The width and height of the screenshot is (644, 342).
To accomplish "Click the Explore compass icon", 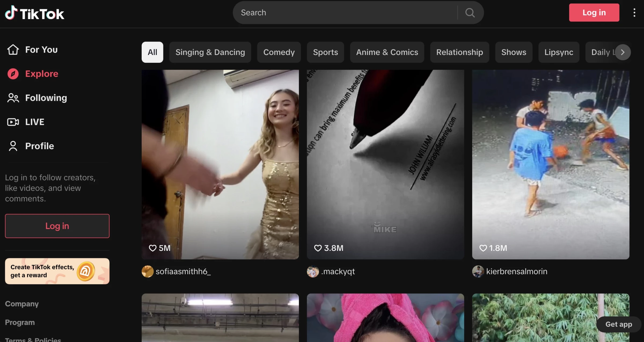I will tap(13, 74).
